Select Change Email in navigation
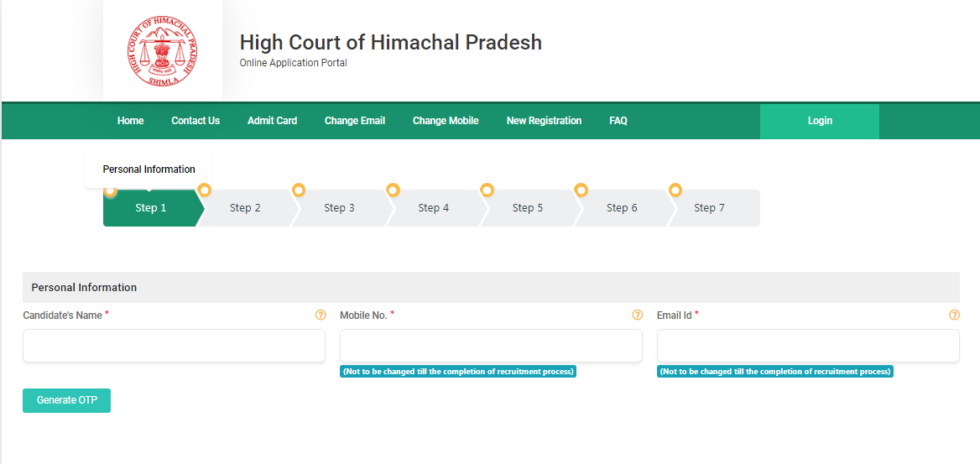 354,121
